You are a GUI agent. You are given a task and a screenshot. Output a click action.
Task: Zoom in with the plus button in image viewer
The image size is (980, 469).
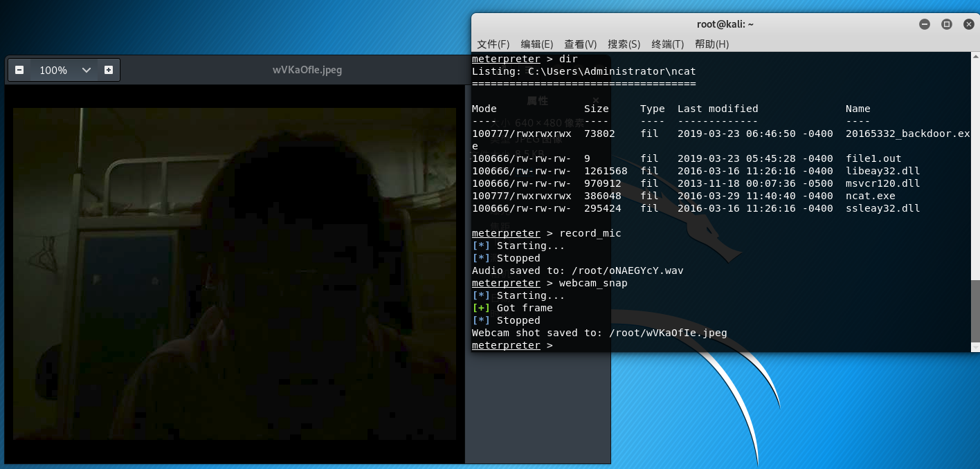(109, 70)
